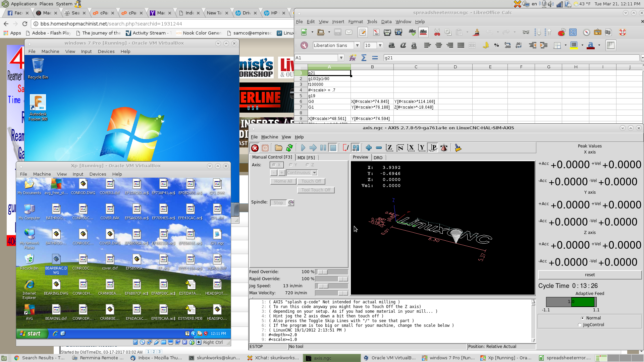Click Calc formula input line showing g21
The width and height of the screenshot is (644, 362).
tap(511, 58)
